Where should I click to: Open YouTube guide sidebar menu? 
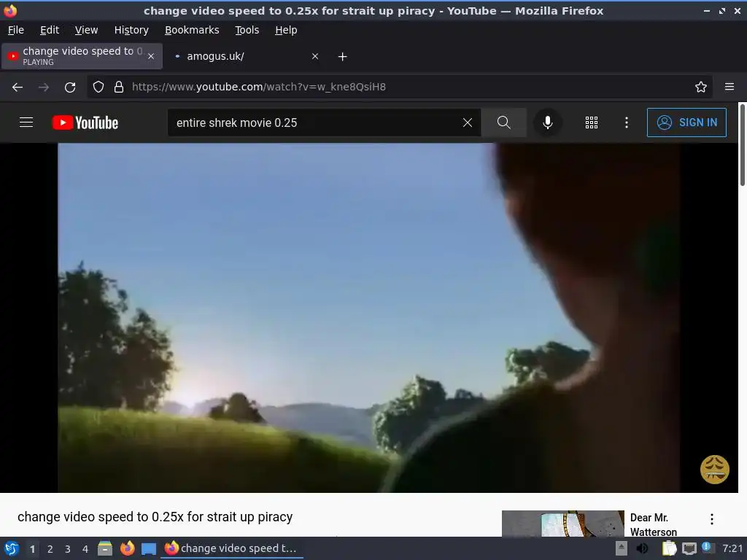coord(26,122)
